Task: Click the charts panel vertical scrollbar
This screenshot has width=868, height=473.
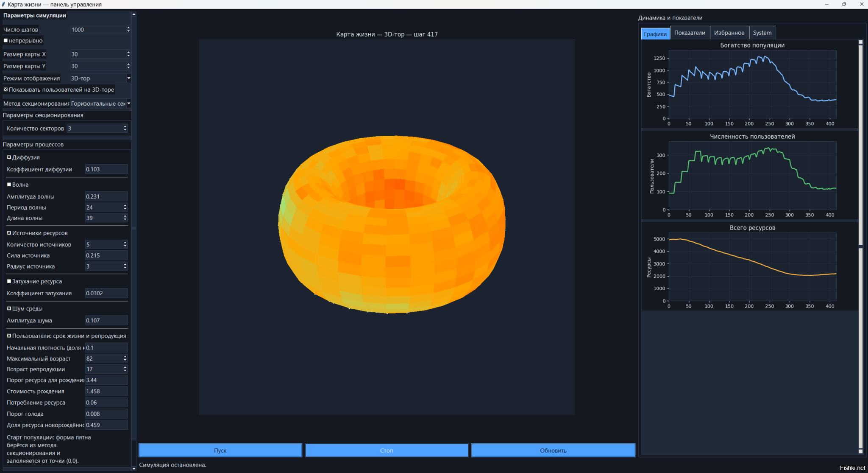Action: click(x=860, y=144)
